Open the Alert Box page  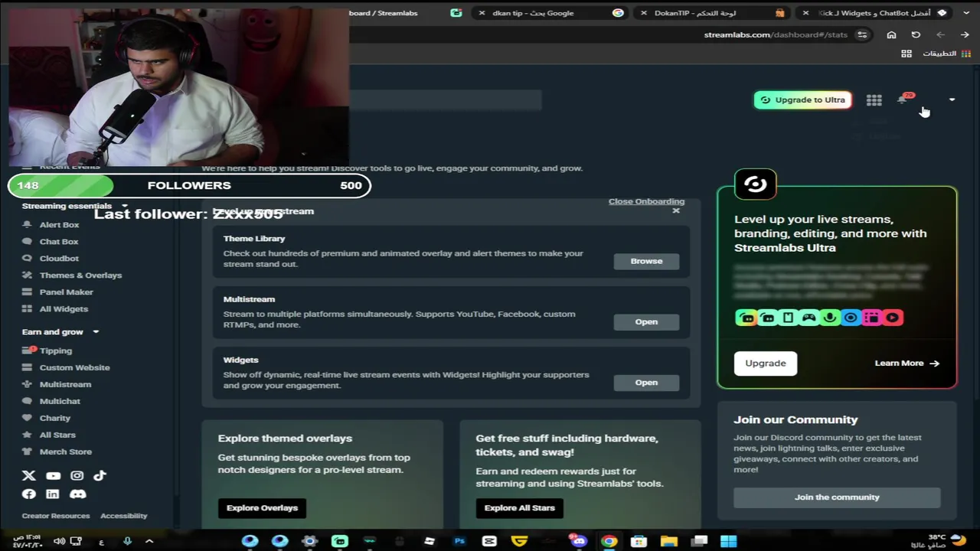[59, 224]
